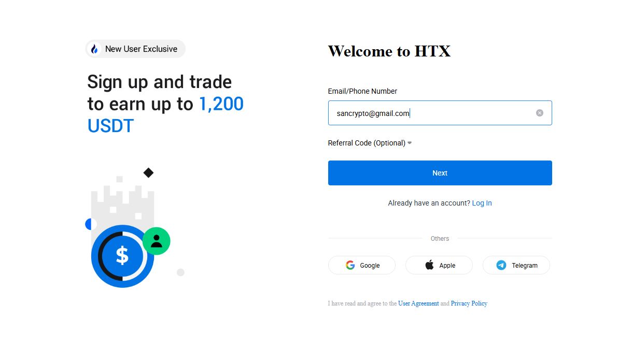Viewport: 618px width, 364px height.
Task: Sign up with the Google button
Action: [x=362, y=265]
